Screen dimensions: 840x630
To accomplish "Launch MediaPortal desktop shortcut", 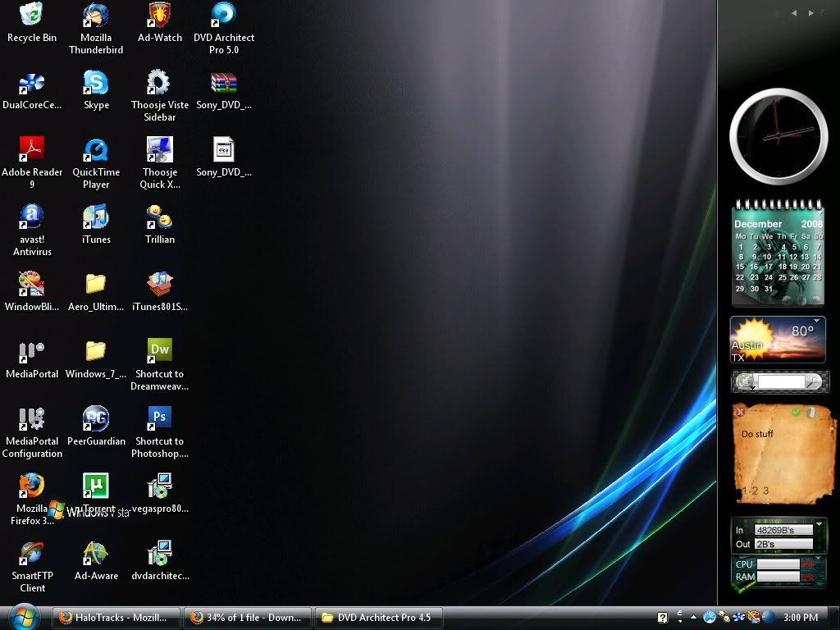I will tap(32, 359).
